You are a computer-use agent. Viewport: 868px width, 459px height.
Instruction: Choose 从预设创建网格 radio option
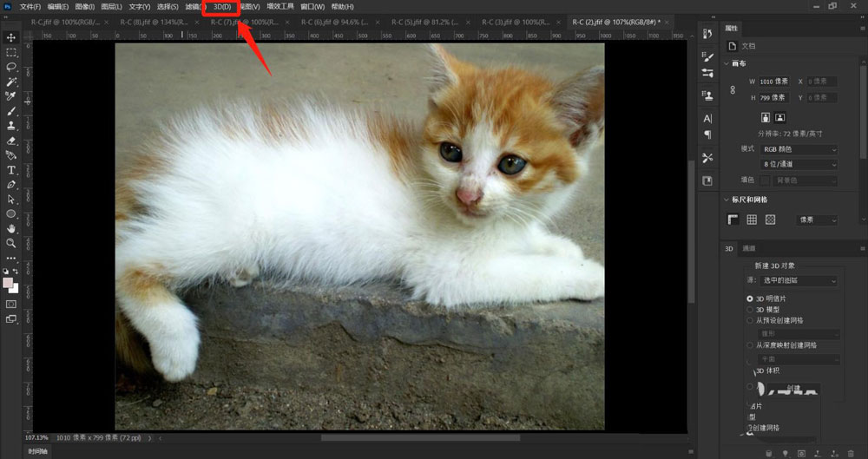point(750,320)
